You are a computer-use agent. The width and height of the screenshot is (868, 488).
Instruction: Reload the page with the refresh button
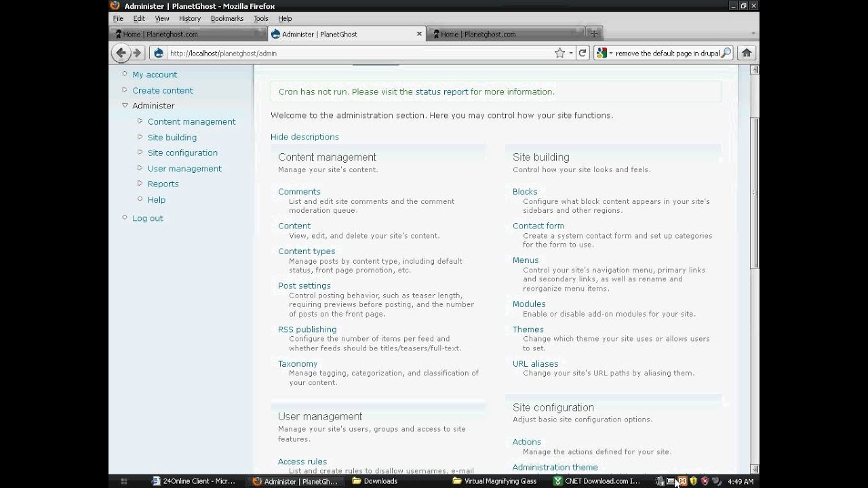[582, 53]
